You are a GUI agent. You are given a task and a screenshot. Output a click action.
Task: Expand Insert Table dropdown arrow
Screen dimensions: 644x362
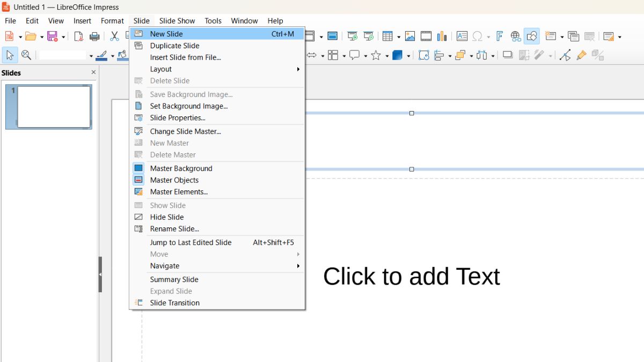pyautogui.click(x=399, y=37)
